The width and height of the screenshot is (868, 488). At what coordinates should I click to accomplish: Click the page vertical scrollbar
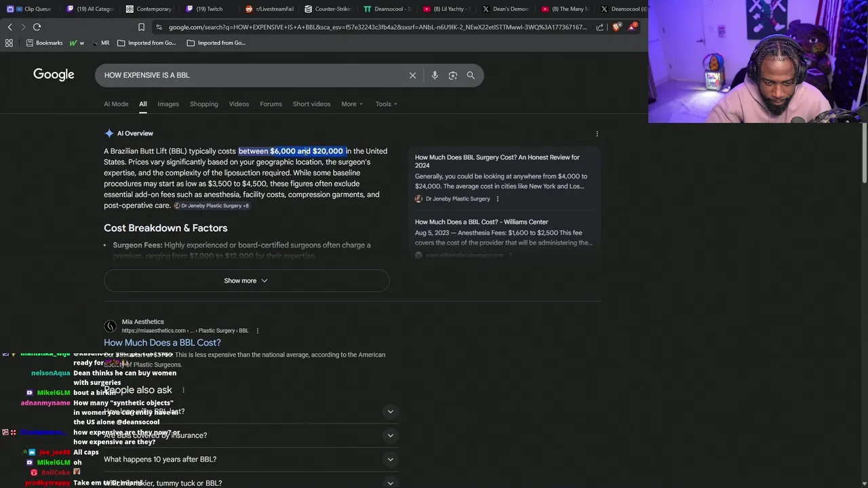865,152
